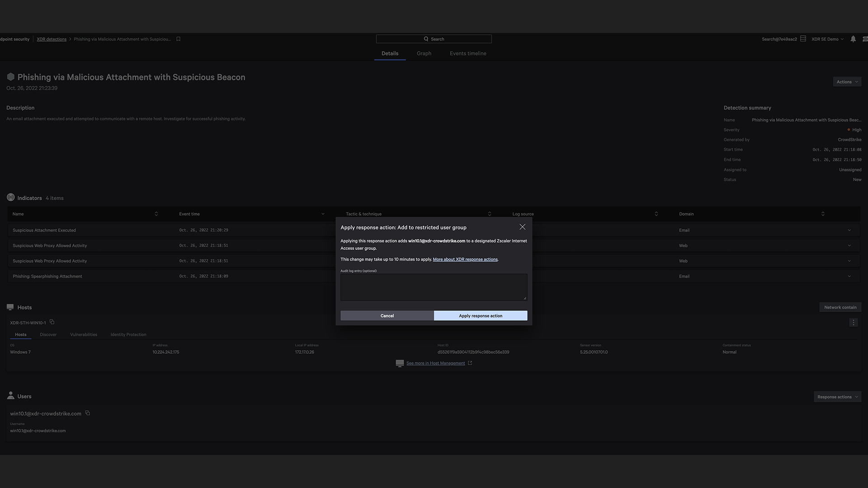Copy the hostname XDR-STH-WIN10-1
This screenshot has width=868, height=488.
coord(52,322)
